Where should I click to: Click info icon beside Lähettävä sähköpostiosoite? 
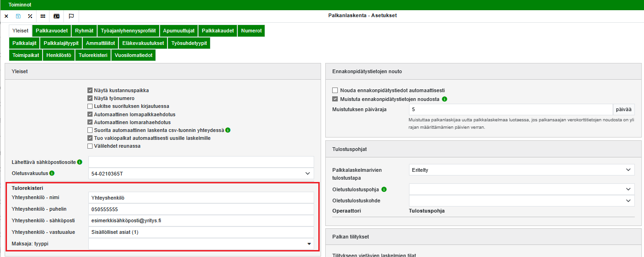[x=80, y=162]
